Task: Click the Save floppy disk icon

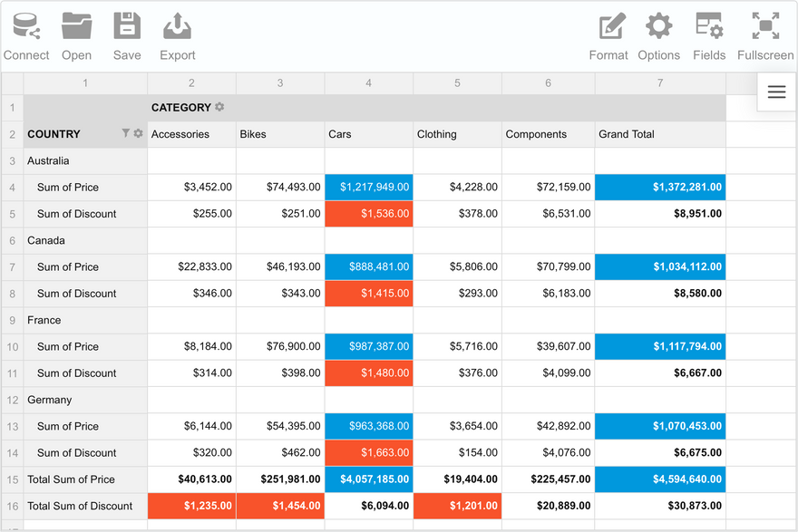Action: pos(127,27)
